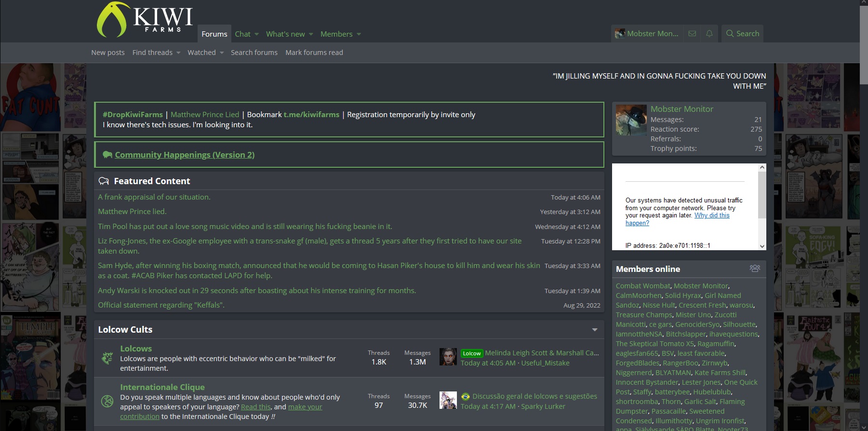
Task: Open Useful_Mistake's profile link
Action: (x=545, y=363)
